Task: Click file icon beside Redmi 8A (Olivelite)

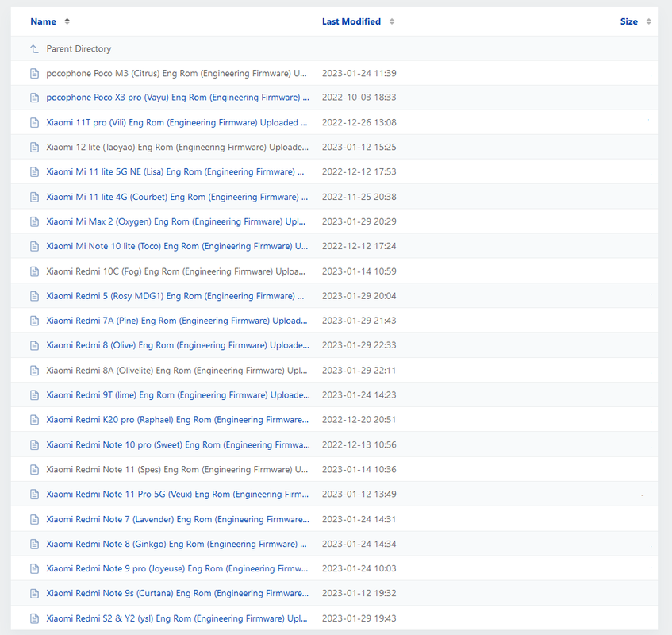Action: pos(35,371)
